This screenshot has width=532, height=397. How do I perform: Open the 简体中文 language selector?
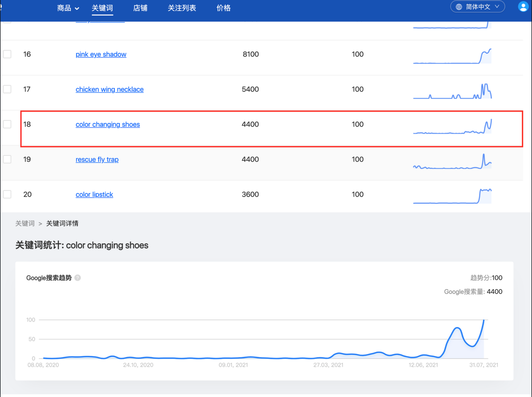477,7
